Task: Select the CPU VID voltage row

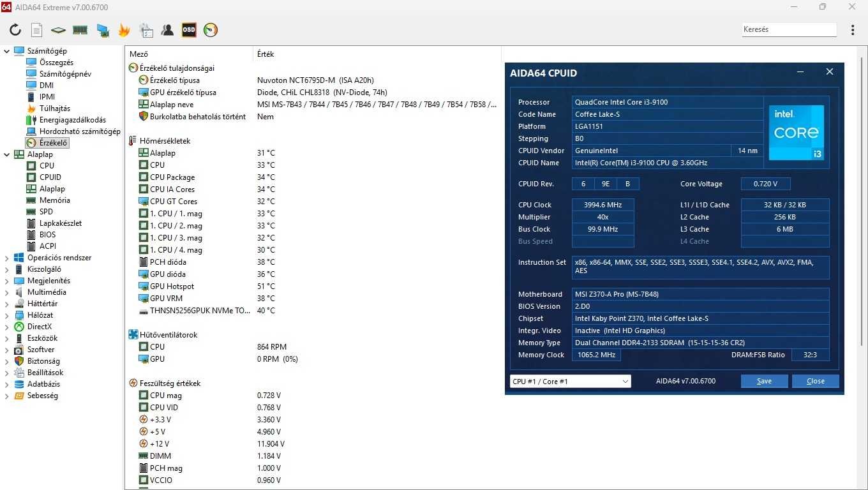Action: click(313, 408)
